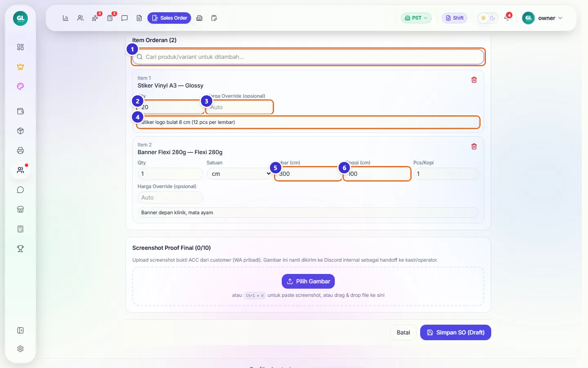Open the building icon next to Sales Order
Viewport: 588px width, 368px height.
(x=199, y=18)
